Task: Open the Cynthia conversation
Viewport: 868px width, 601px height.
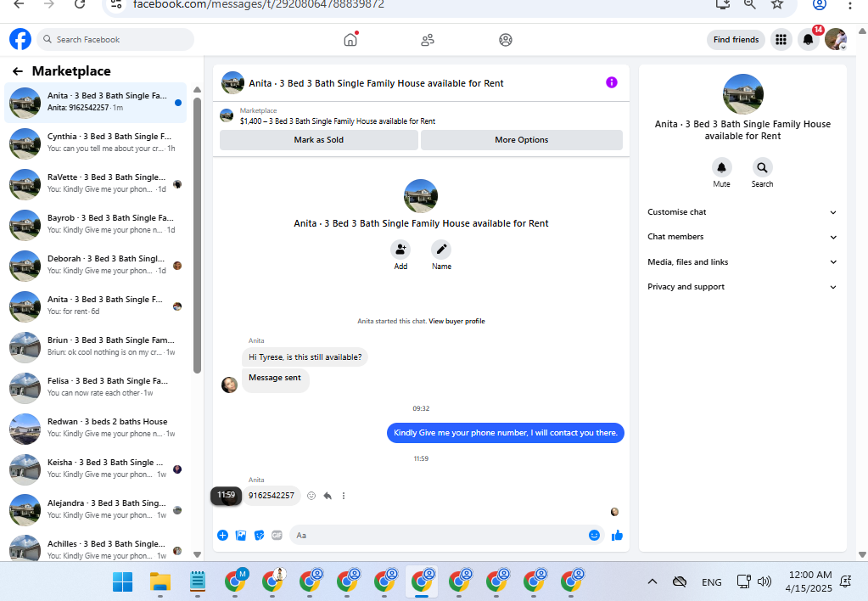Action: click(95, 143)
